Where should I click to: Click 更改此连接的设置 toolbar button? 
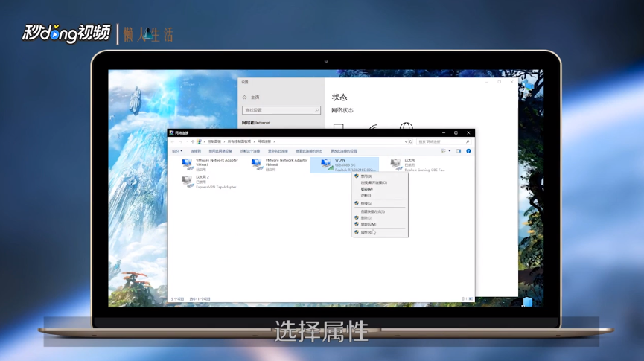click(343, 151)
